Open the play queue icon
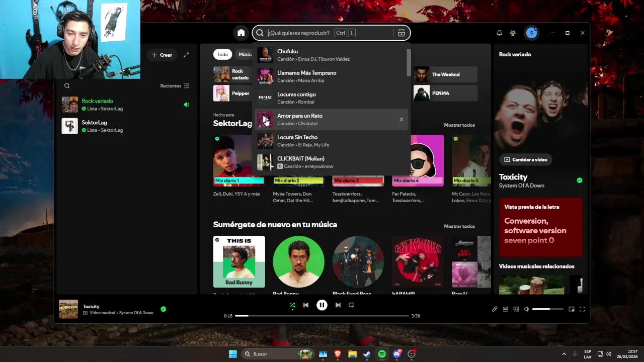The height and width of the screenshot is (362, 644). (506, 309)
